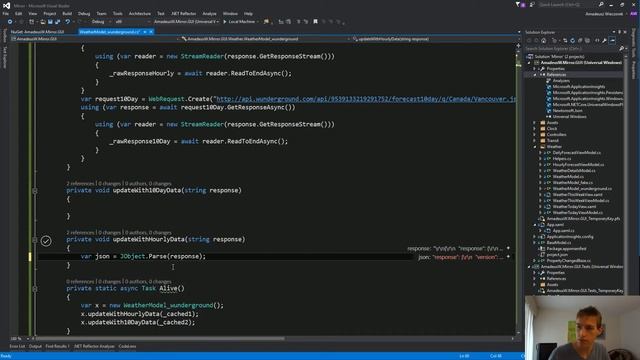The image size is (640, 360).
Task: Open the wunderground API URL link
Action: 366,99
